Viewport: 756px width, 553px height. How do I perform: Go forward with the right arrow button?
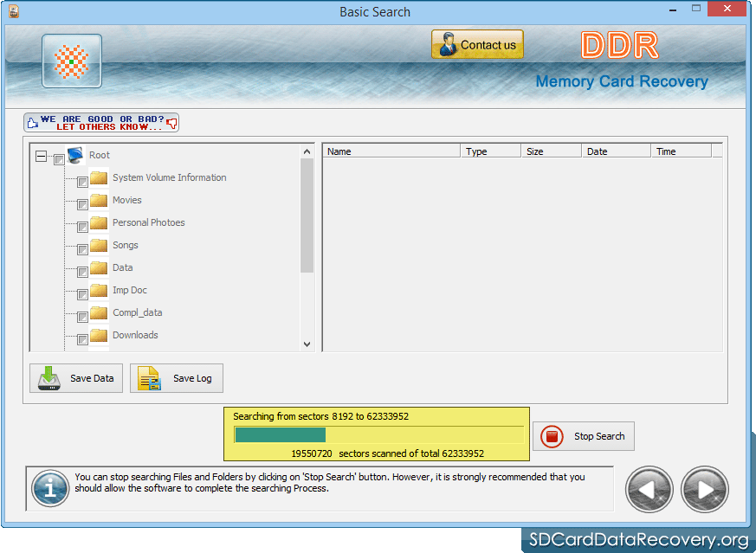(x=705, y=490)
